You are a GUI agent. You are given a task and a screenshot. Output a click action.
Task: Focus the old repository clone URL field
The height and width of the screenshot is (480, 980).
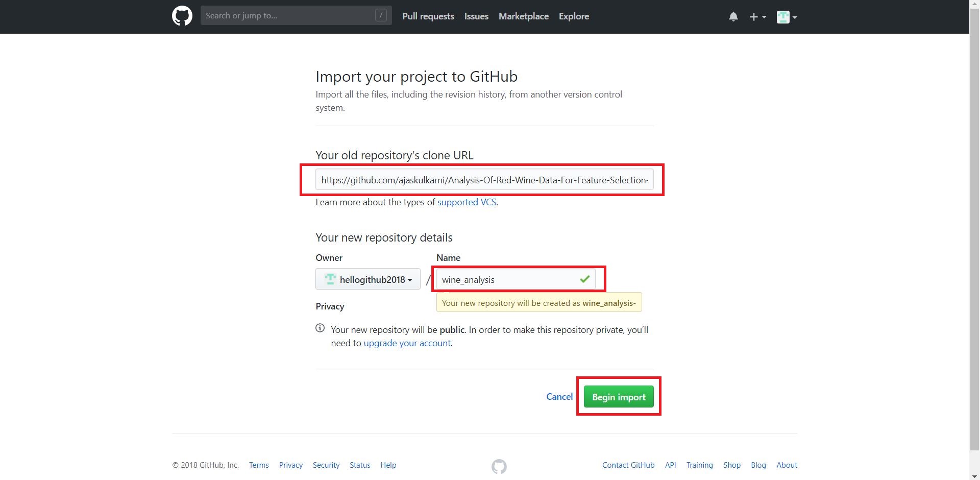[x=484, y=180]
